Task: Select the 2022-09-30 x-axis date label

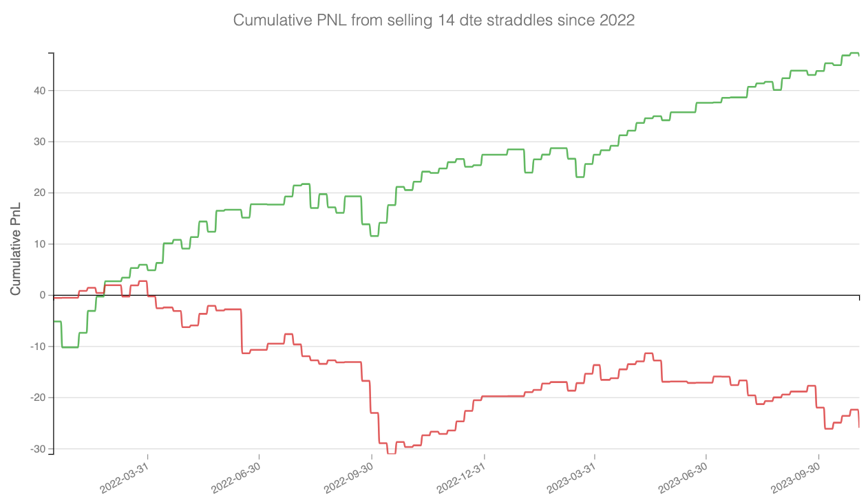Action: 349,477
